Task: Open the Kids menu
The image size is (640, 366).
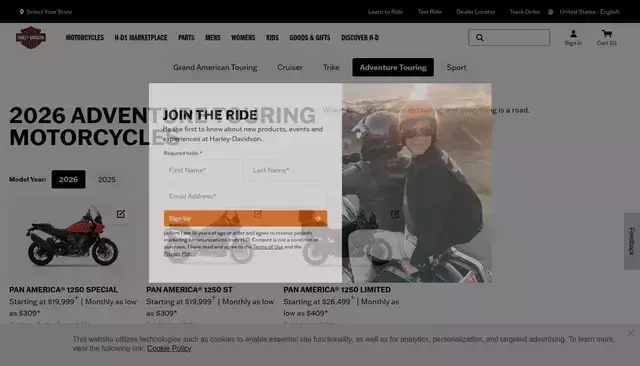Action: tap(272, 38)
